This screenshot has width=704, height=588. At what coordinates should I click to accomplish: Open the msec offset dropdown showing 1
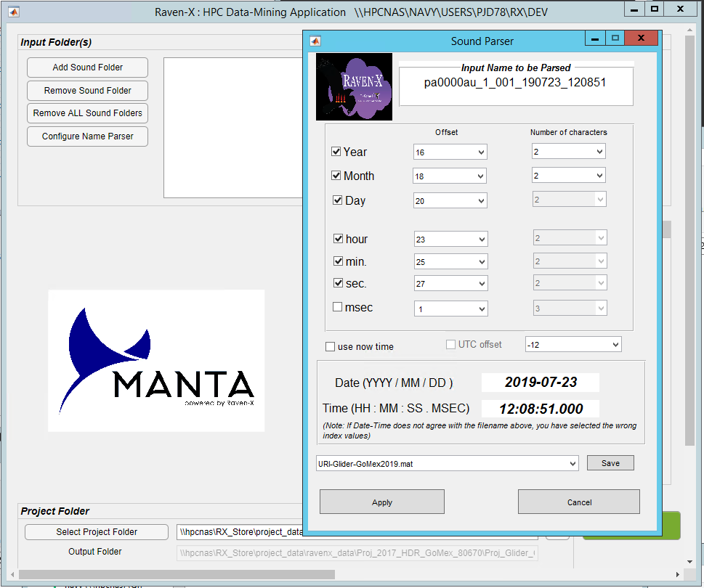(x=450, y=309)
